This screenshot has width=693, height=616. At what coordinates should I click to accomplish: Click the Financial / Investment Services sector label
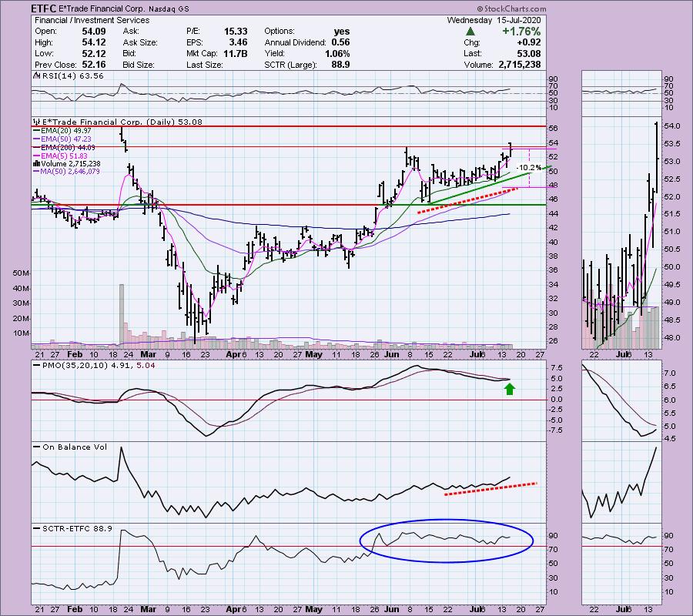coord(92,20)
